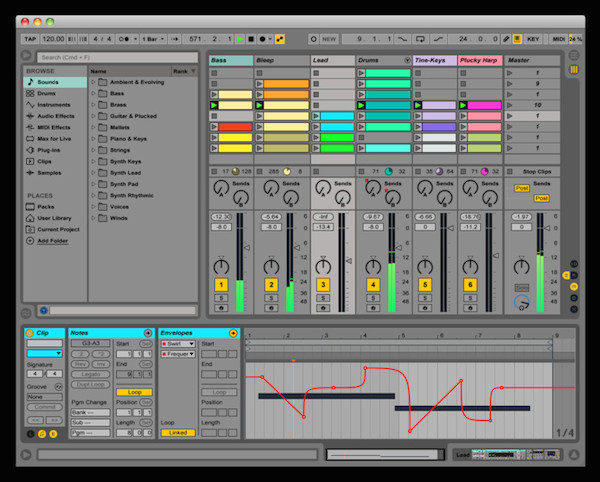The height and width of the screenshot is (482, 600).
Task: Open the Drums category in browser
Action: tap(48, 93)
